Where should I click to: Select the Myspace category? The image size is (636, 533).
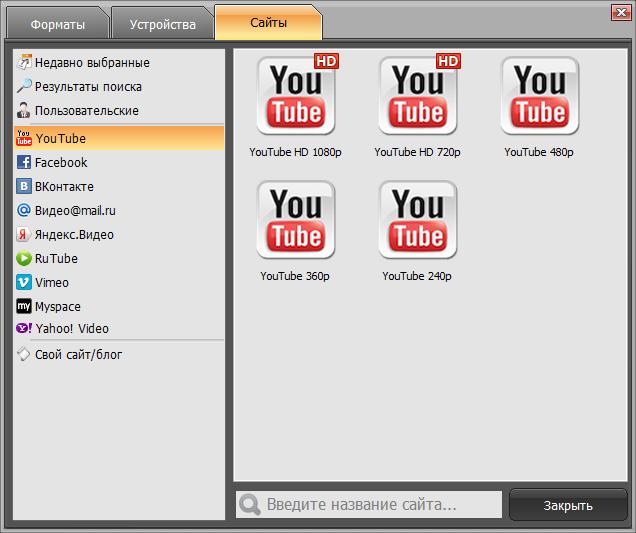(x=119, y=306)
